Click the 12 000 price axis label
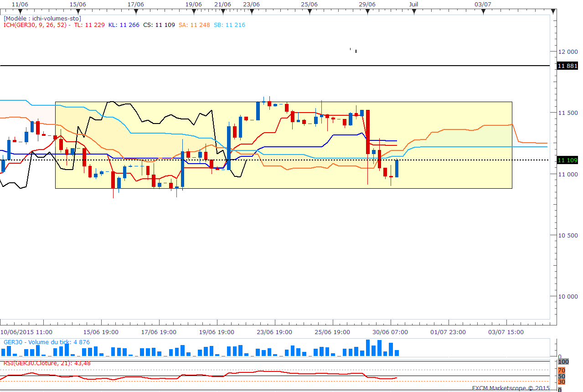Image resolution: width=583 pixels, height=392 pixels. pos(568,52)
